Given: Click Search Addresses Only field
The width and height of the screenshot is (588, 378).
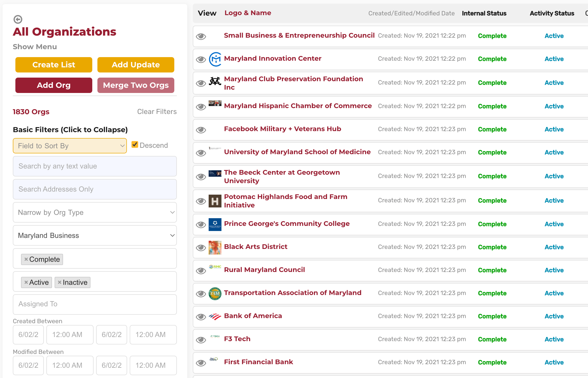Looking at the screenshot, I should click(x=95, y=189).
